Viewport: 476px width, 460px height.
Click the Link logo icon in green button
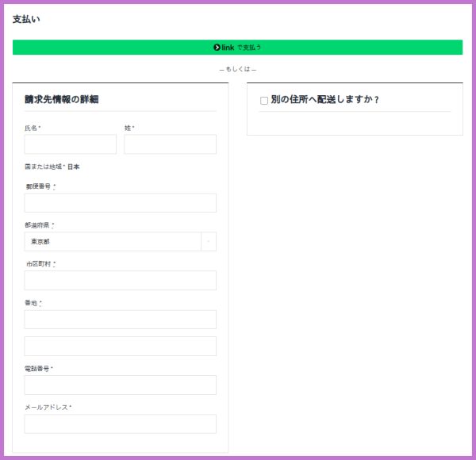(x=217, y=48)
